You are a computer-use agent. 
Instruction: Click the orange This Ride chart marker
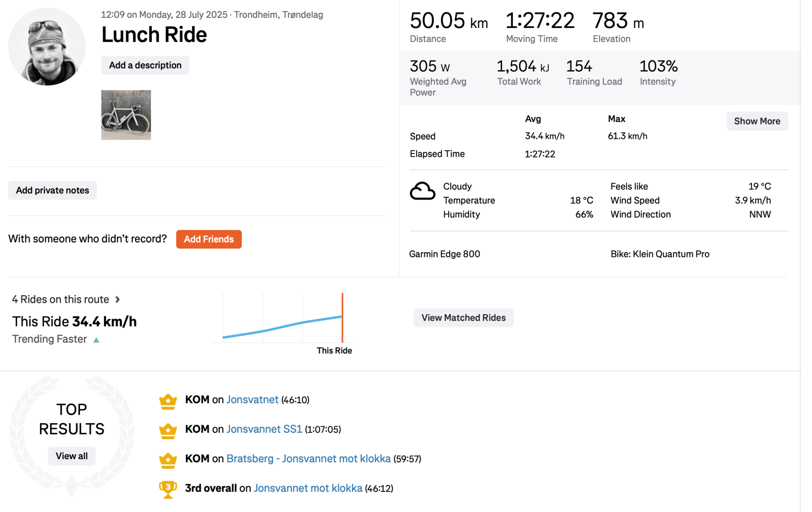click(342, 318)
